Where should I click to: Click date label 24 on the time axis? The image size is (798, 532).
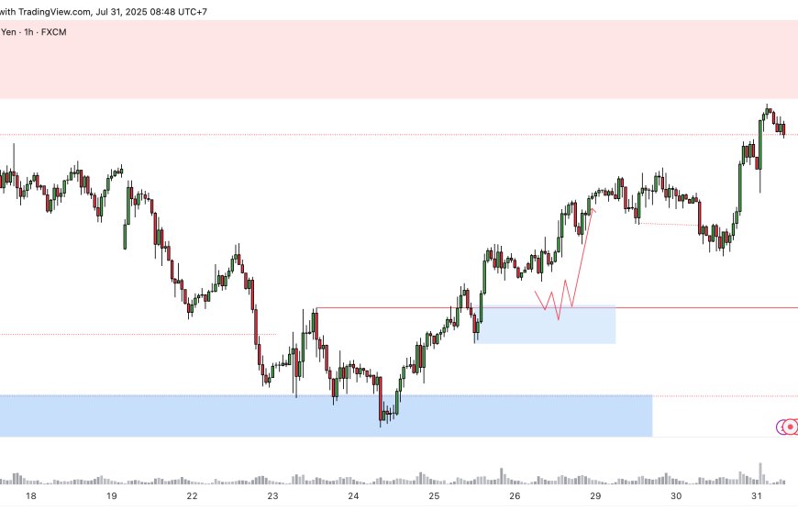353,496
